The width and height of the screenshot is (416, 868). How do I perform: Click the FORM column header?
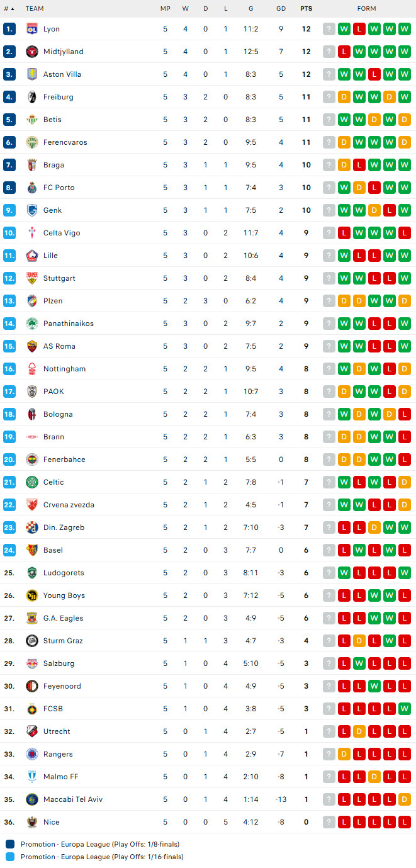point(366,9)
